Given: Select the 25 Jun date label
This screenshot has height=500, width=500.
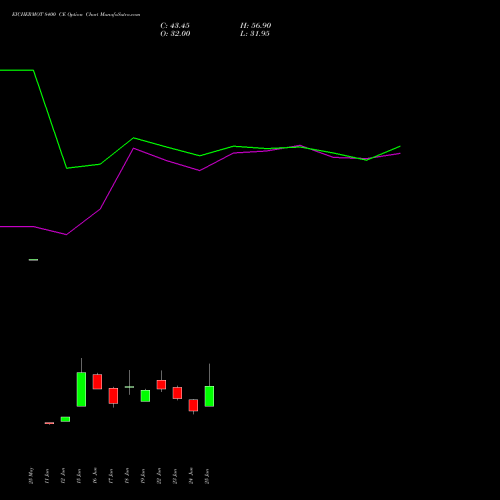Looking at the screenshot, I should [208, 476].
